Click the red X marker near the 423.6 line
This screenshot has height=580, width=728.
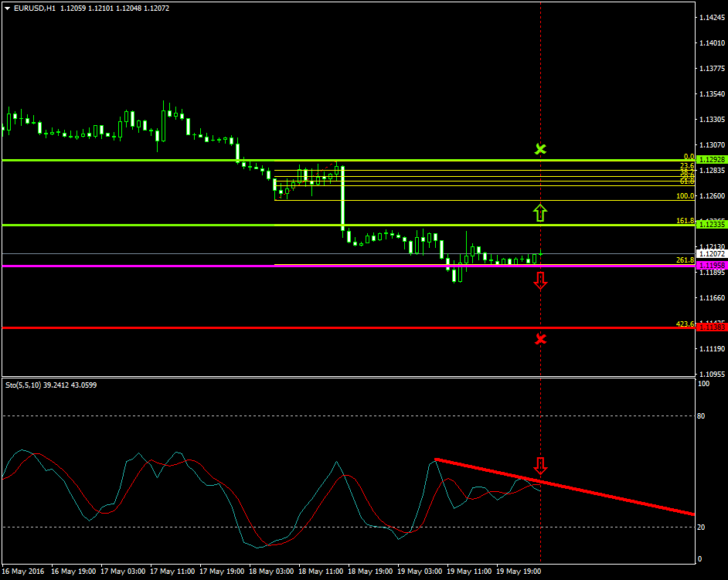pos(540,338)
